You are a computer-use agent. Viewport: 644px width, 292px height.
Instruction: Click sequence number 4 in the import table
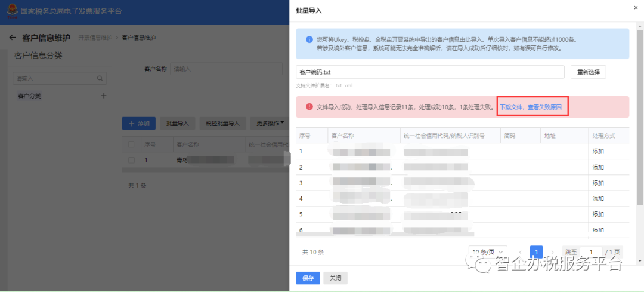(x=301, y=198)
